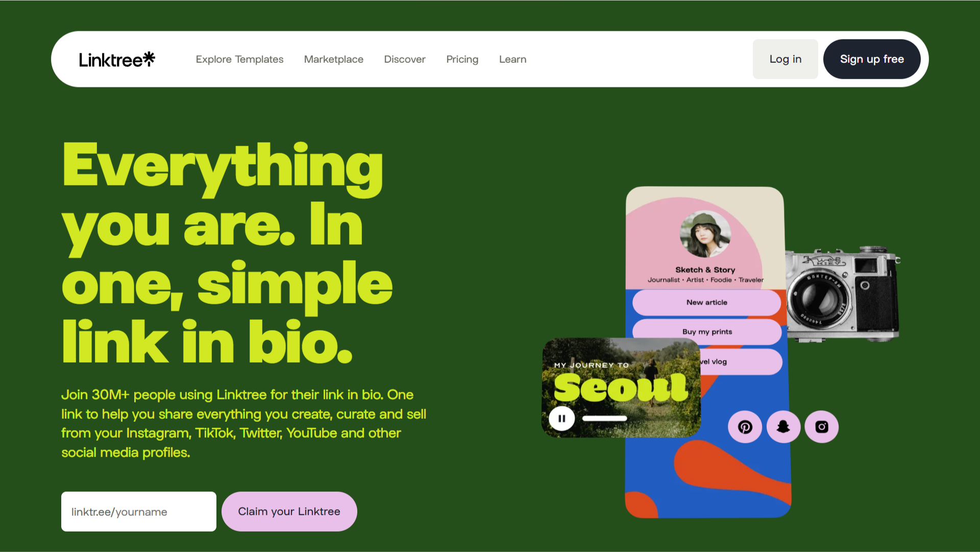
Task: Open the Marketplace nav item
Action: (x=334, y=59)
